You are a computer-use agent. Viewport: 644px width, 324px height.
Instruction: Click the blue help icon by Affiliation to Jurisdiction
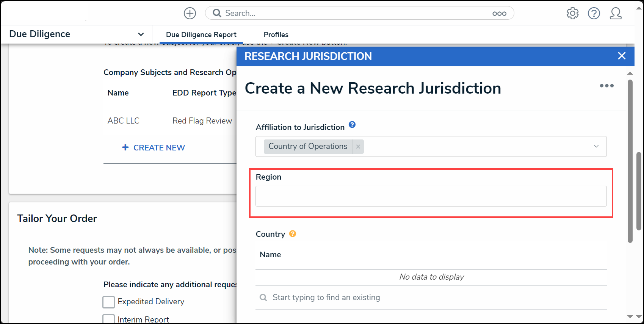[352, 124]
